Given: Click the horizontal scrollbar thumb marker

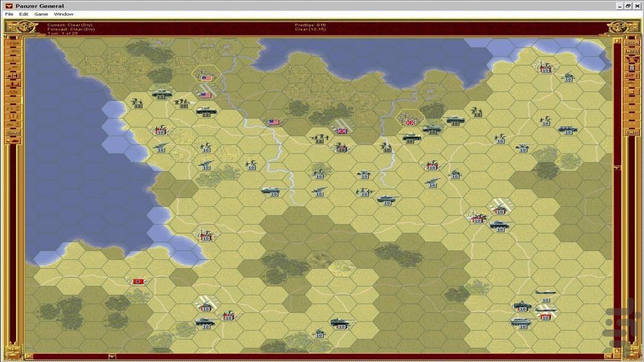Looking at the screenshot, I should 112,356.
